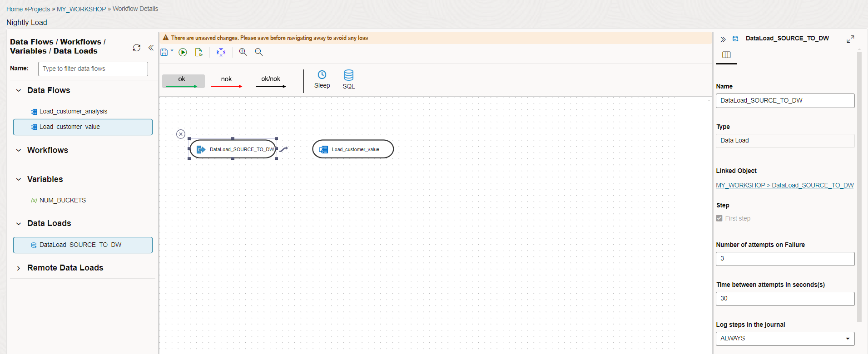Select DataLoad_SOURCE_TO_DW in Data Loads tree
Image resolution: width=868 pixels, height=354 pixels.
pyautogui.click(x=83, y=245)
